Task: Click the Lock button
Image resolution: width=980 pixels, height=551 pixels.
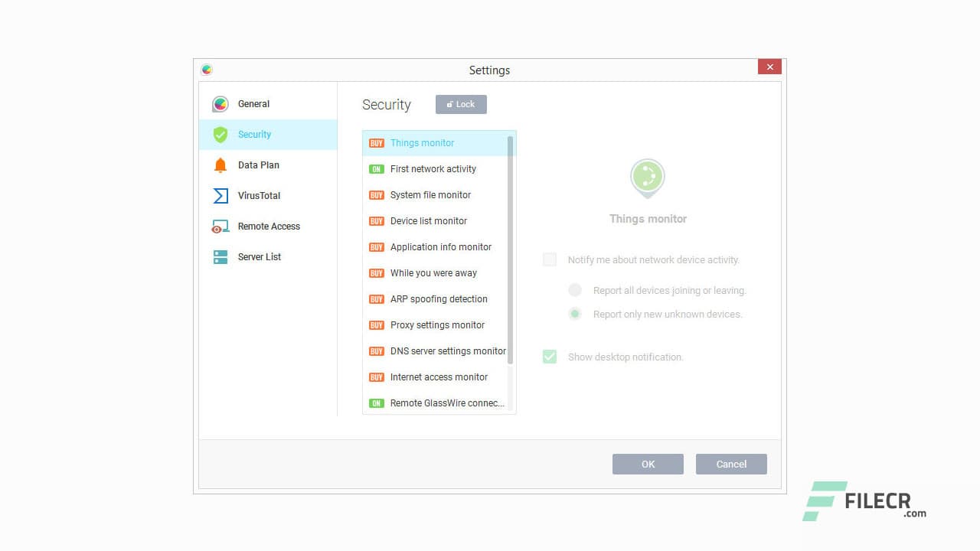Action: (x=460, y=104)
